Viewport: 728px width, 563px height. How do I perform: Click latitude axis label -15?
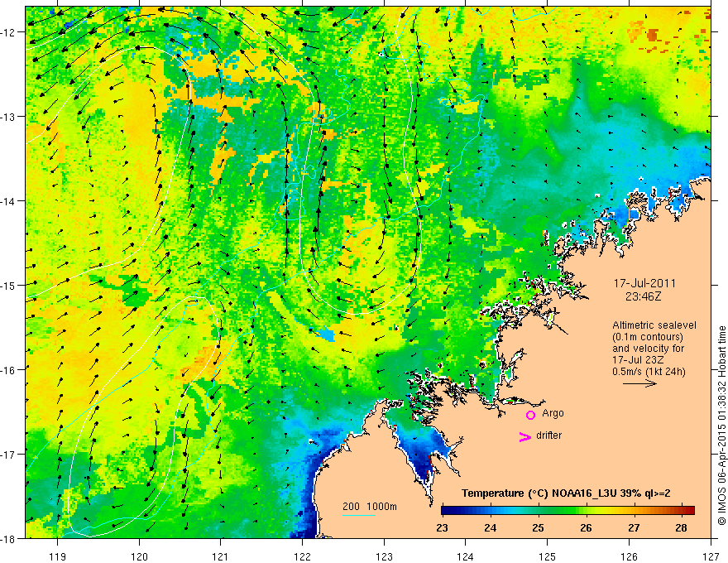(9, 286)
